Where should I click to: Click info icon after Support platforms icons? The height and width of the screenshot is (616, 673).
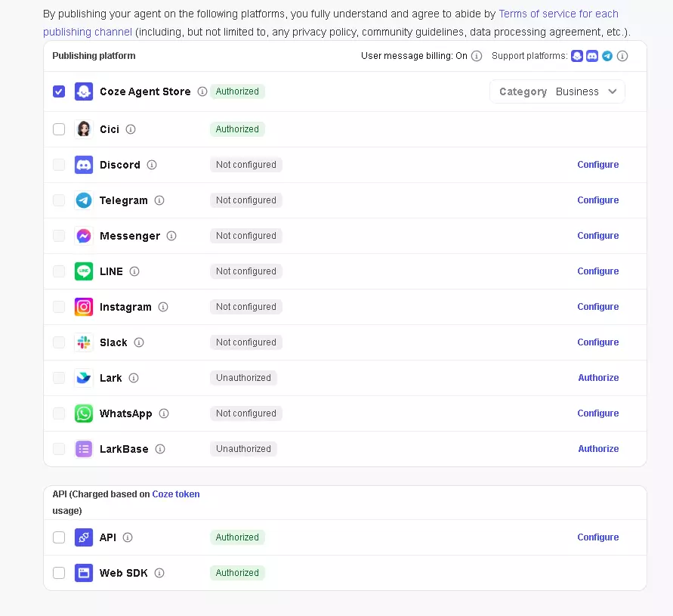pyautogui.click(x=622, y=56)
